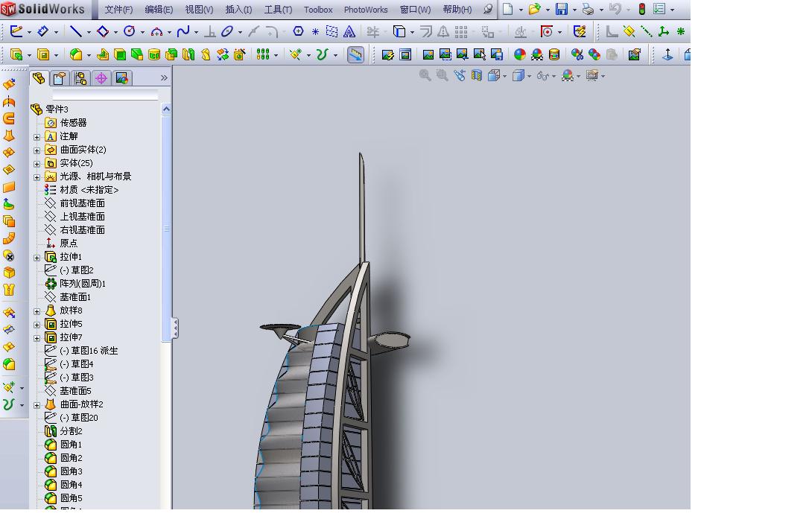
Task: Select the Ellipse sketch tool
Action: pos(226,31)
